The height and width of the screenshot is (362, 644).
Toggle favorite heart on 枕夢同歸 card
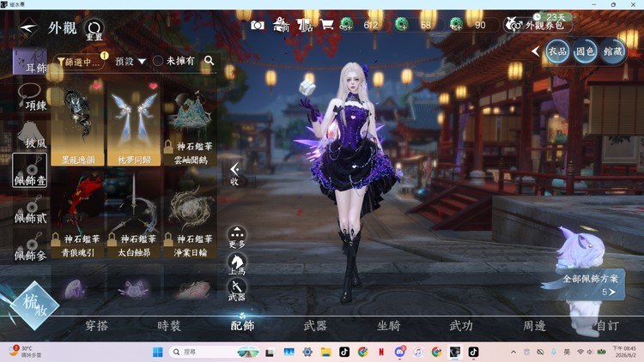[x=153, y=86]
